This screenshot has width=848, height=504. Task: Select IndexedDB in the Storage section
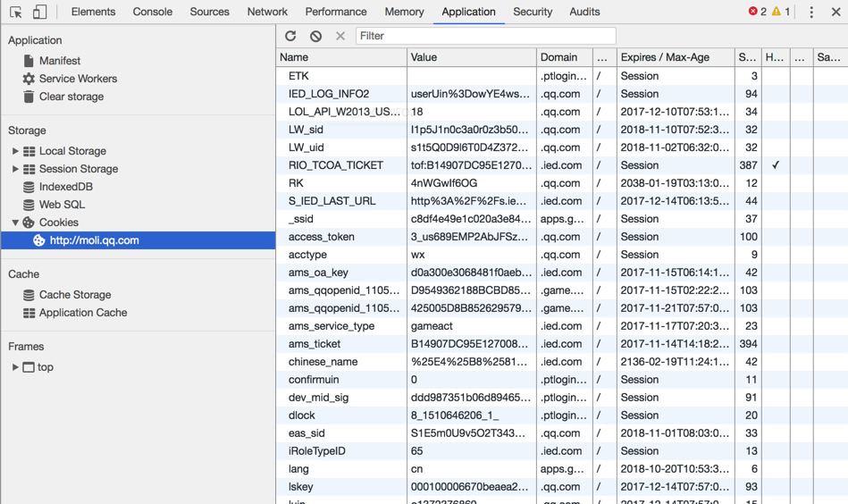(66, 187)
